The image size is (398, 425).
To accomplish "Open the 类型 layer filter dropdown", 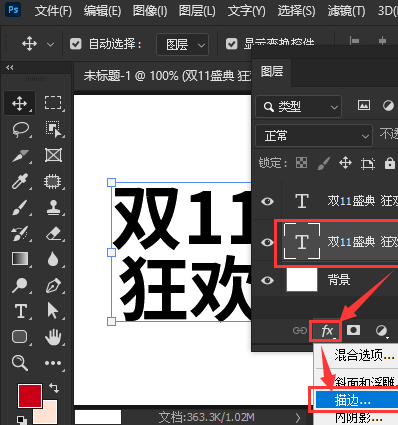I will (299, 107).
